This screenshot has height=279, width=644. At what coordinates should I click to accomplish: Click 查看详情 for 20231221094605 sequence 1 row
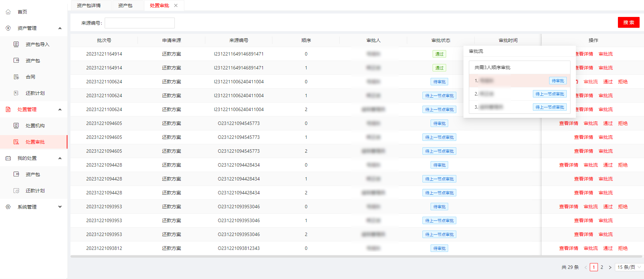point(583,137)
